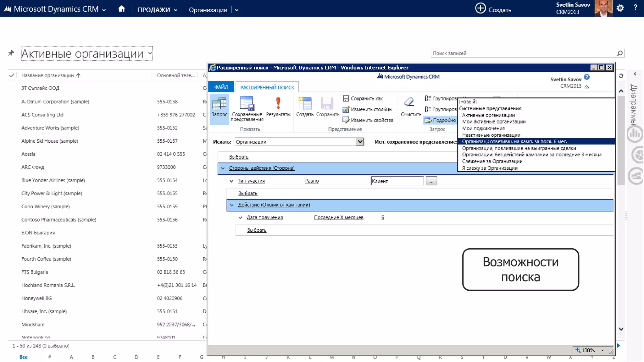This screenshot has width=644, height=362.
Task: Click the Results exclamation icon
Action: (x=278, y=103)
